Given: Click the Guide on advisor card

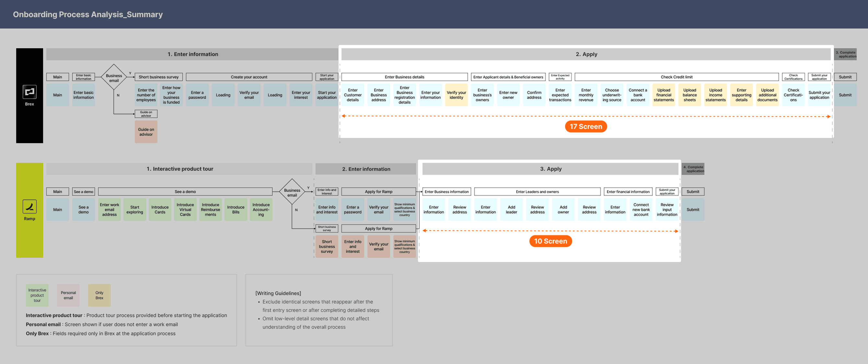Looking at the screenshot, I should 146,132.
